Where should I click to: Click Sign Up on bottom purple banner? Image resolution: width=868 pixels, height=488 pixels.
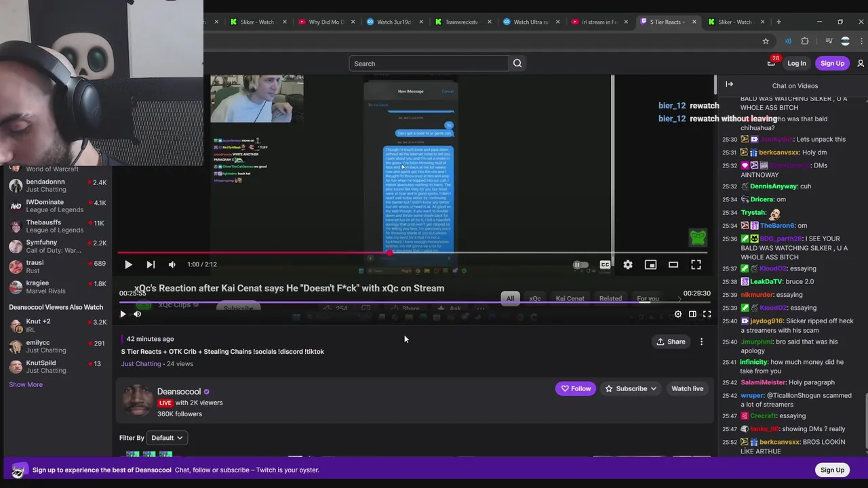[x=832, y=470]
